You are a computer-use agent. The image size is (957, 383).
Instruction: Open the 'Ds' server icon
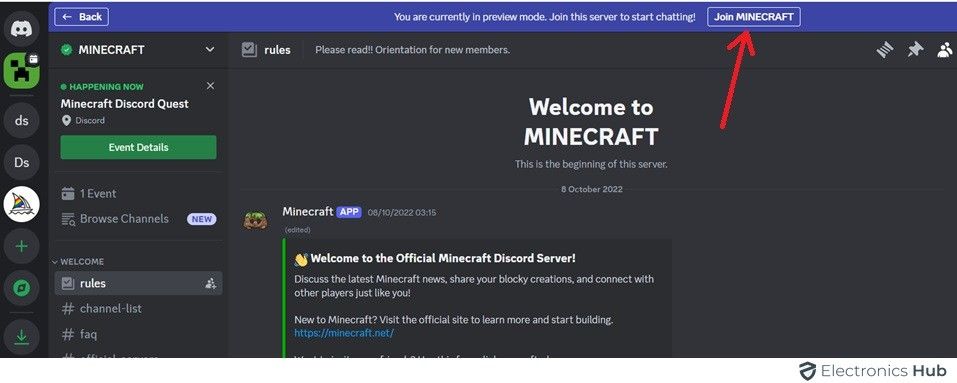22,162
